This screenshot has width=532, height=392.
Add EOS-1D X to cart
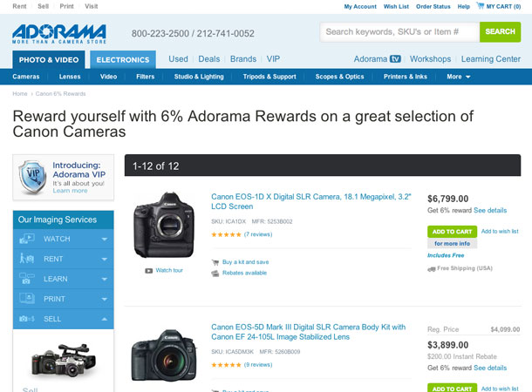coord(453,232)
